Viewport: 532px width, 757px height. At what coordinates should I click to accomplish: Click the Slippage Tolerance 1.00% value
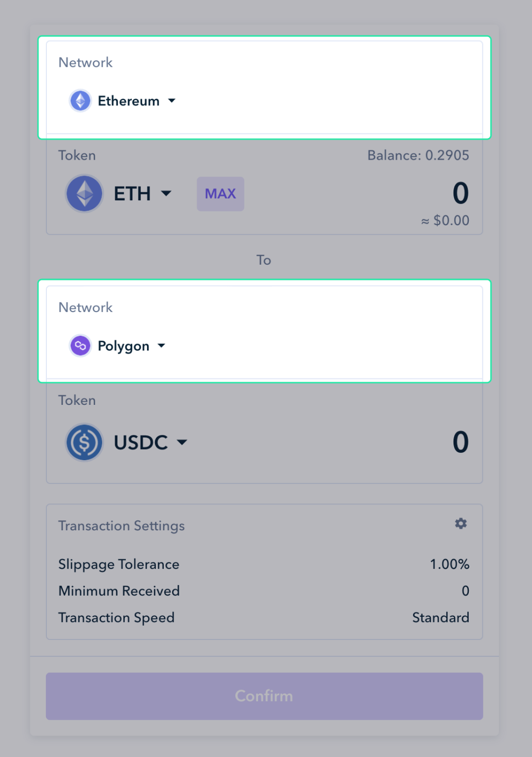pyautogui.click(x=449, y=564)
